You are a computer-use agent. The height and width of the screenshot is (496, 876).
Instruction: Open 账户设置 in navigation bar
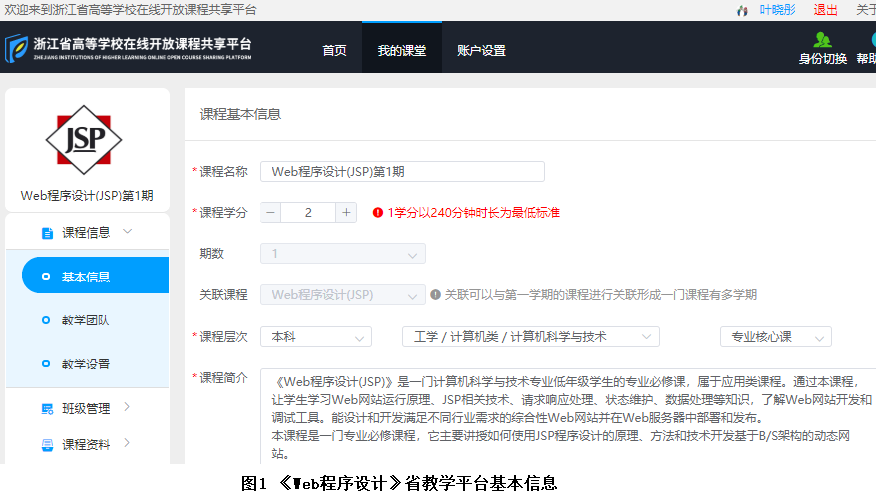(x=481, y=51)
